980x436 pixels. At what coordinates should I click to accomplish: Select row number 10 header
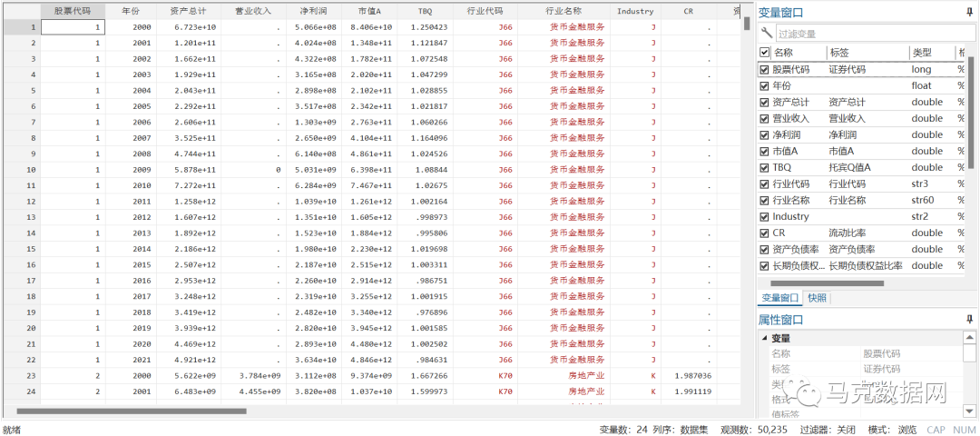point(21,170)
